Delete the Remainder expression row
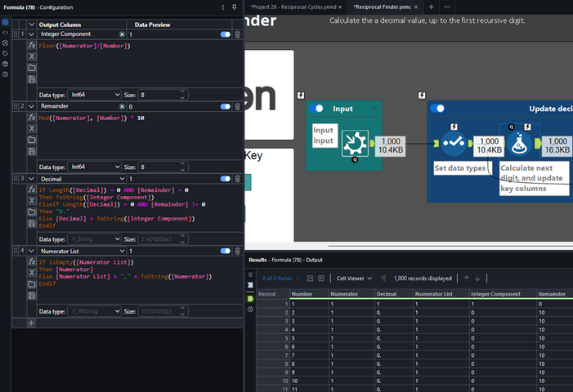 tap(238, 107)
